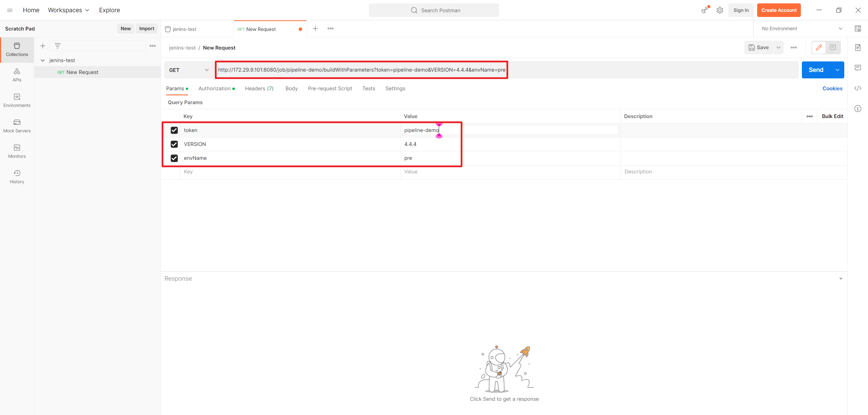Open the GET method dropdown
The width and height of the screenshot is (868, 415).
(x=189, y=70)
